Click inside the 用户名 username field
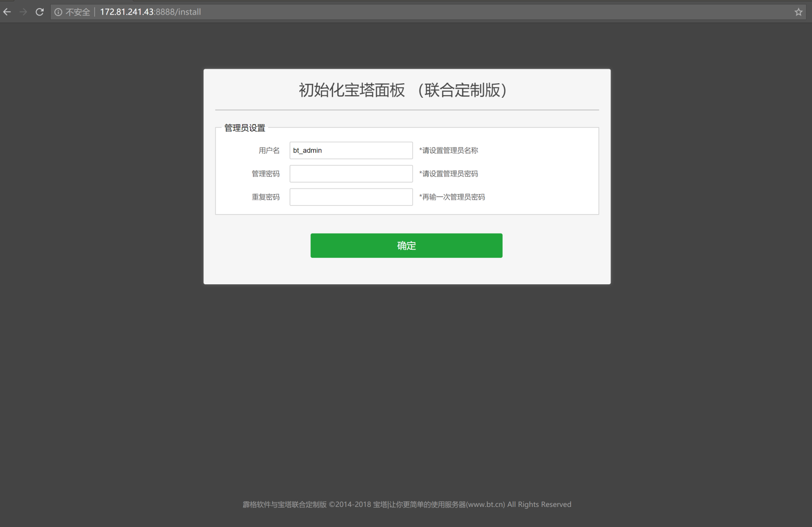The width and height of the screenshot is (812, 527). (351, 150)
